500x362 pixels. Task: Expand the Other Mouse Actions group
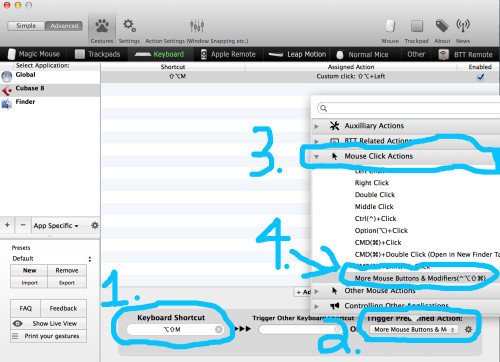[x=317, y=291]
